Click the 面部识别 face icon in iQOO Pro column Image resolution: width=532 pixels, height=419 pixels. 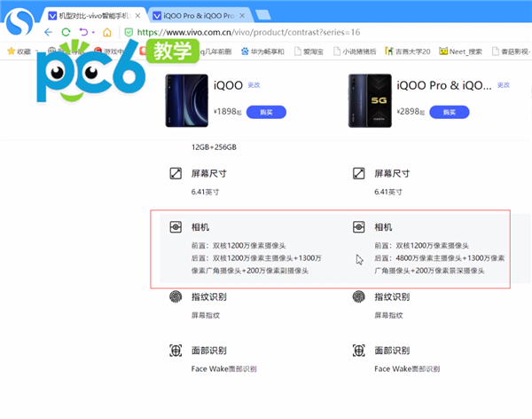359,351
